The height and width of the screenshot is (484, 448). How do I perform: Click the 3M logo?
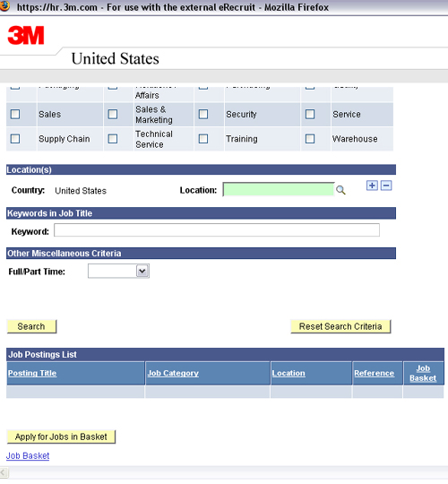pos(26,35)
